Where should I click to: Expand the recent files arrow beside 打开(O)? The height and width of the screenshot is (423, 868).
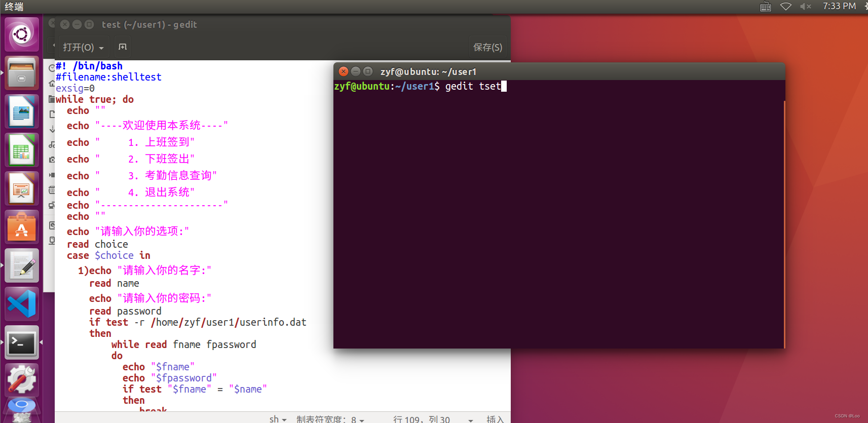click(101, 48)
